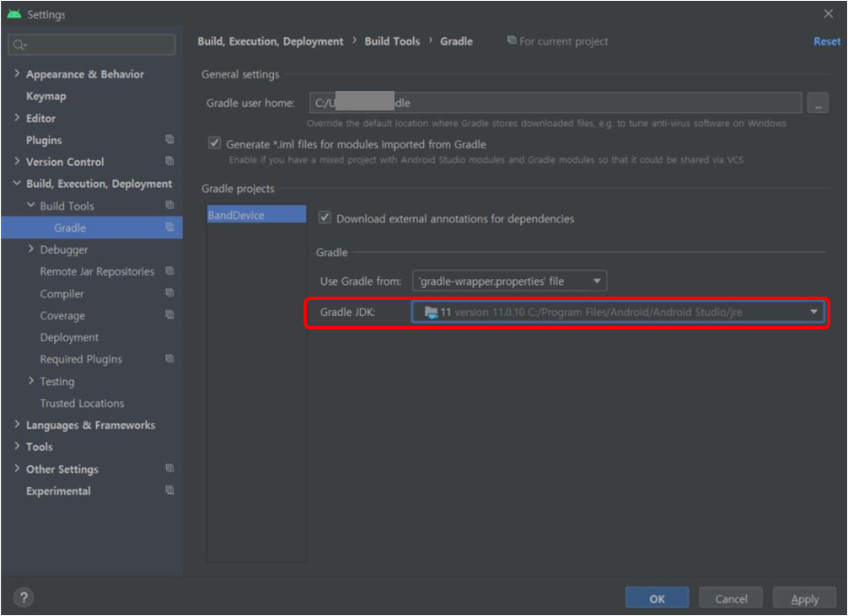Click the General settings heading
848x616 pixels.
[x=240, y=74]
